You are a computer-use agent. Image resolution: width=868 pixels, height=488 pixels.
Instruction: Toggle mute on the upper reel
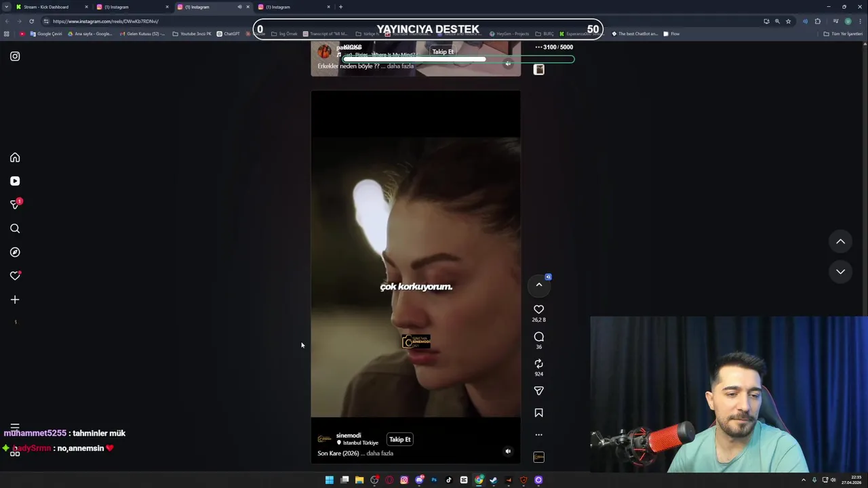point(508,64)
